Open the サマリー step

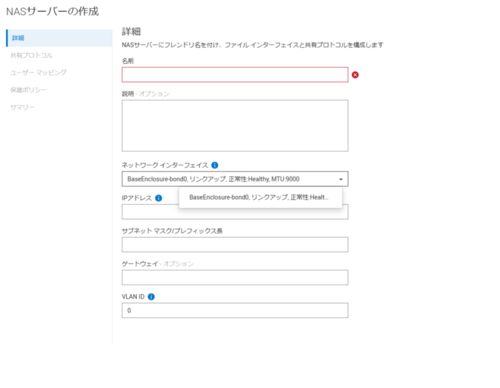pos(22,107)
